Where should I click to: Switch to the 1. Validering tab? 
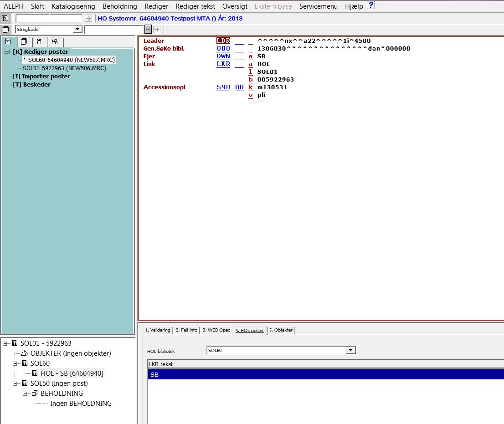(x=158, y=330)
